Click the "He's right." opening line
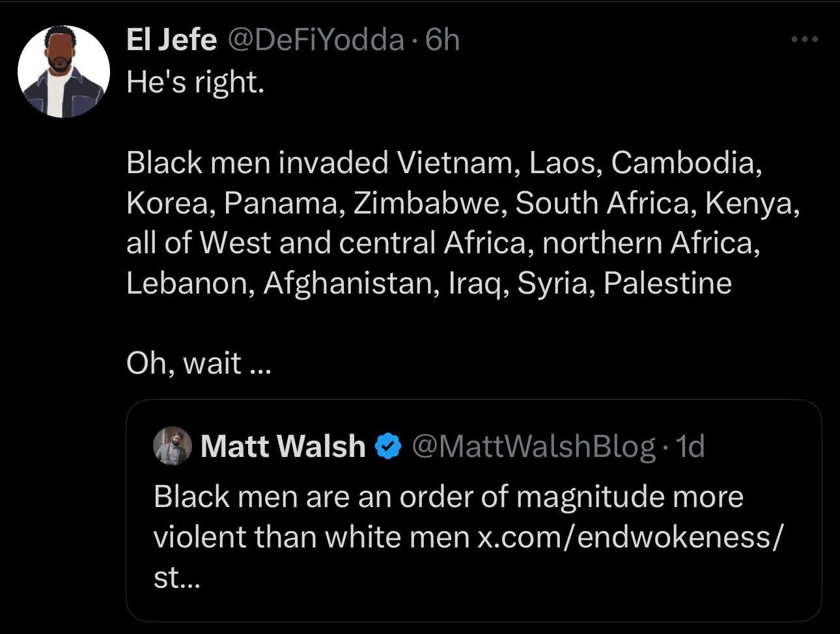The width and height of the screenshot is (840, 634). click(x=195, y=82)
